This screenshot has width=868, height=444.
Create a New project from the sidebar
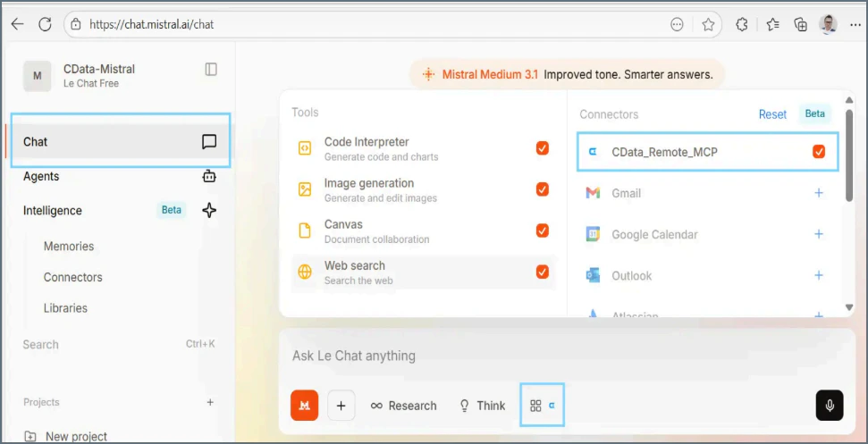[x=65, y=436]
